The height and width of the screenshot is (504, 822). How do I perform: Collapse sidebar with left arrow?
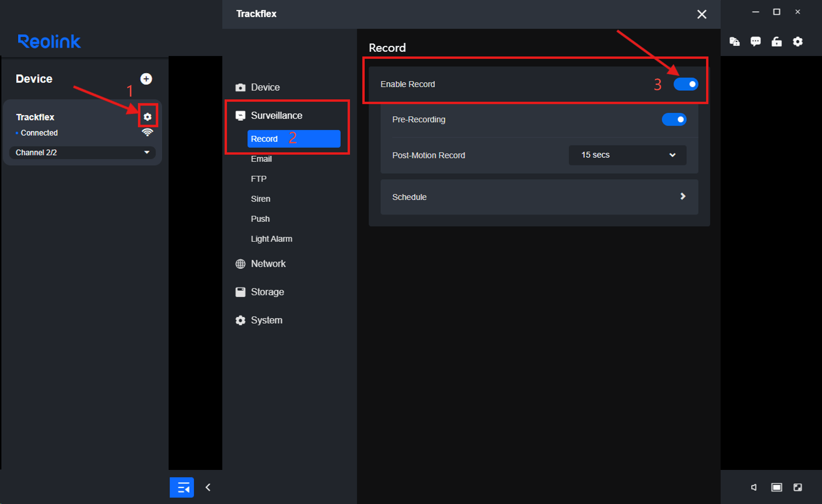pos(208,487)
